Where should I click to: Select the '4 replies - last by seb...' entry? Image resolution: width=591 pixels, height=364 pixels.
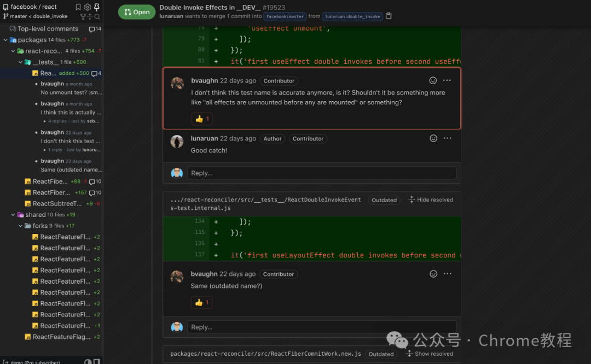click(73, 121)
